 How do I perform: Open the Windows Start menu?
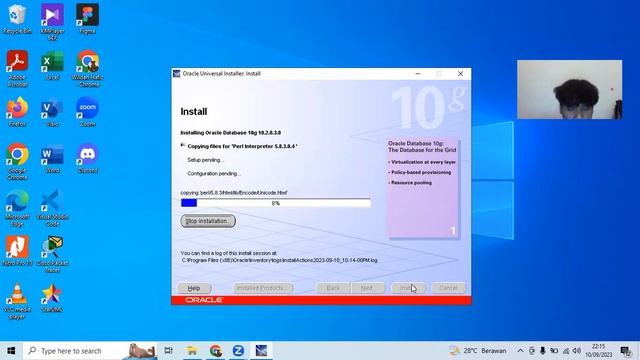11,351
